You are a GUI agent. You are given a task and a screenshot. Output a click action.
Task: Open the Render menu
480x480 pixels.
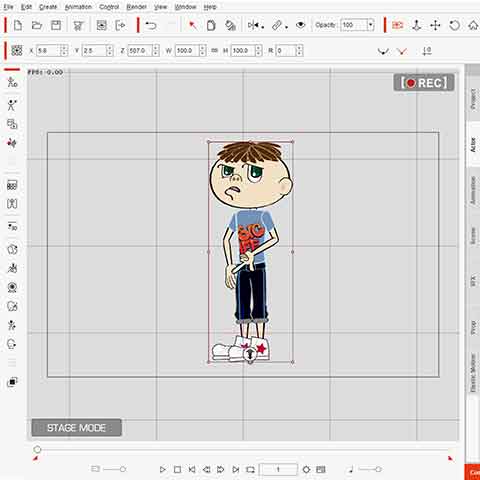(137, 7)
